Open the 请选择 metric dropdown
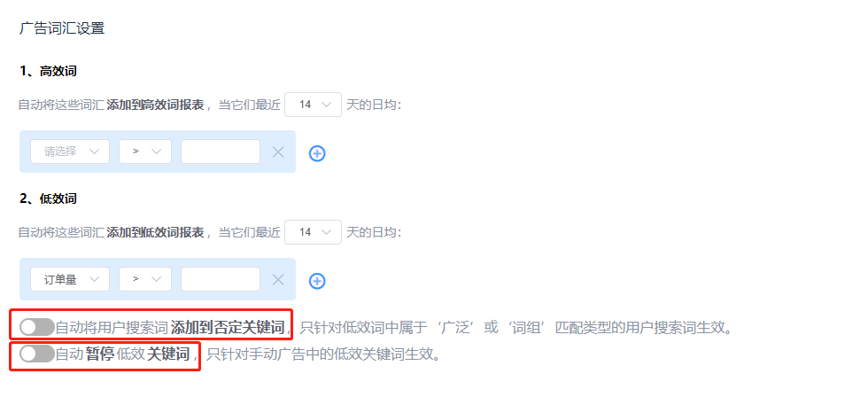This screenshot has width=868, height=397. pos(70,152)
